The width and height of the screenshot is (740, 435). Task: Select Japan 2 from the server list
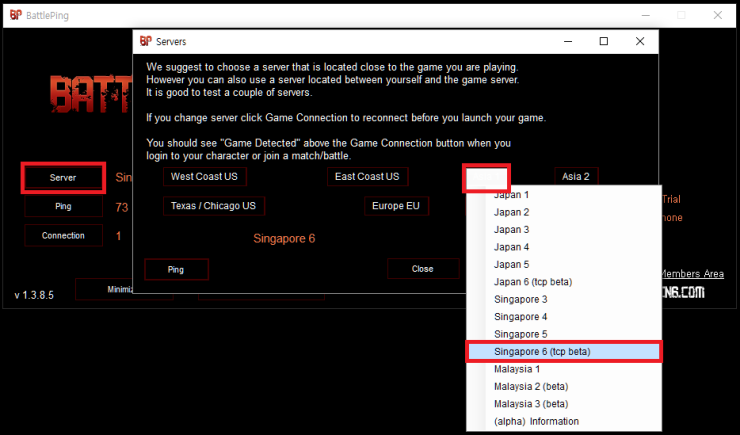(563, 212)
